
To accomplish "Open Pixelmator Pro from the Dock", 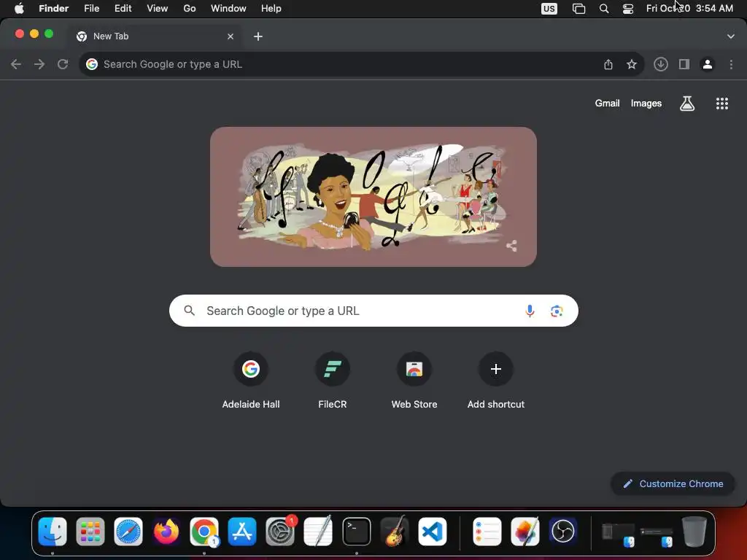I will pyautogui.click(x=525, y=532).
